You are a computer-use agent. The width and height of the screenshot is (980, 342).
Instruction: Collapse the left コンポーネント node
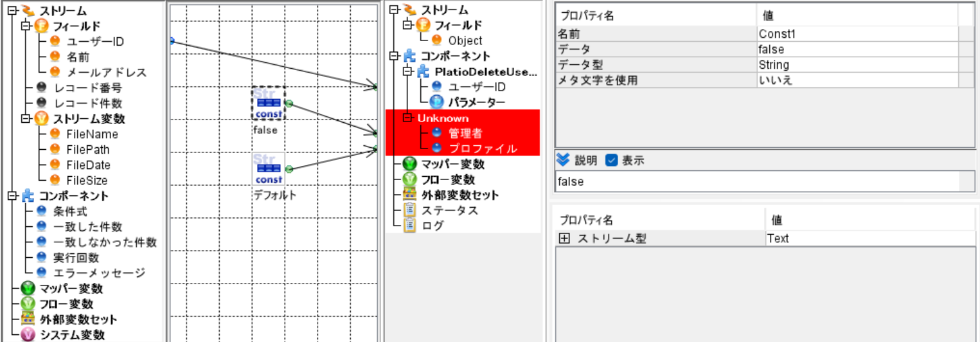tap(11, 196)
